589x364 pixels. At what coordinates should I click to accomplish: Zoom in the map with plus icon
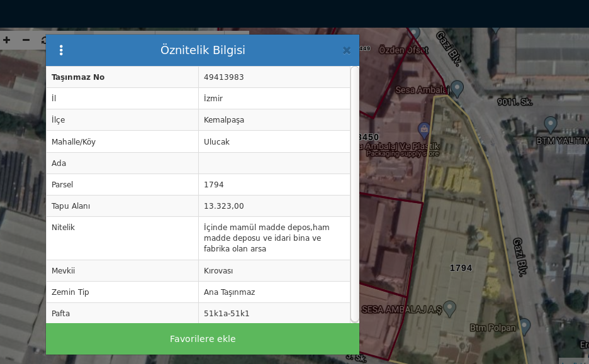click(7, 40)
